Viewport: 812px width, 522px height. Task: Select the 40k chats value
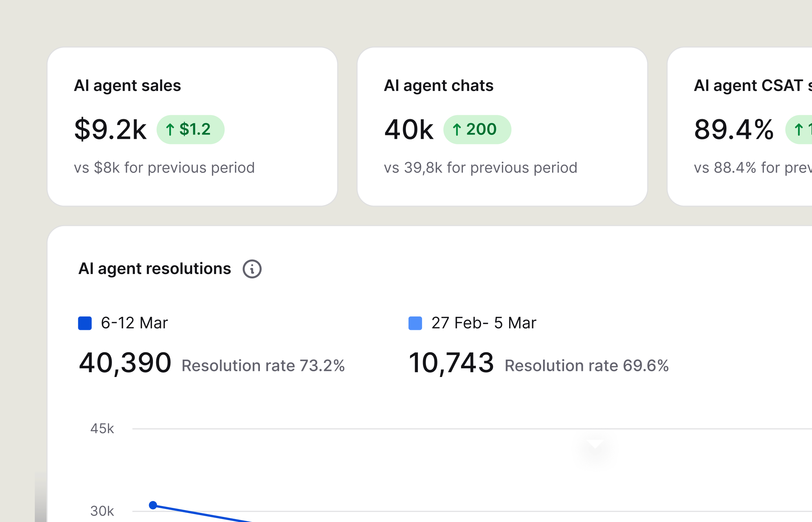tap(409, 129)
